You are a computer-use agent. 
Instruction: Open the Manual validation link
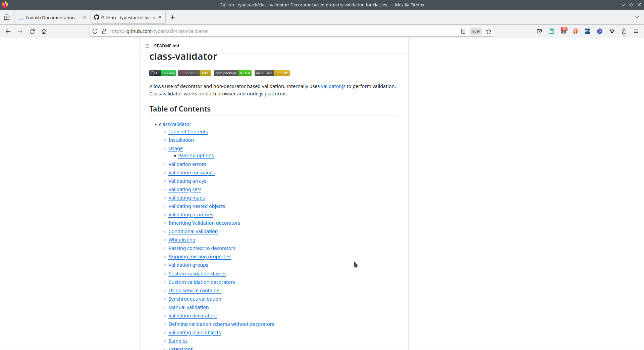pos(189,307)
